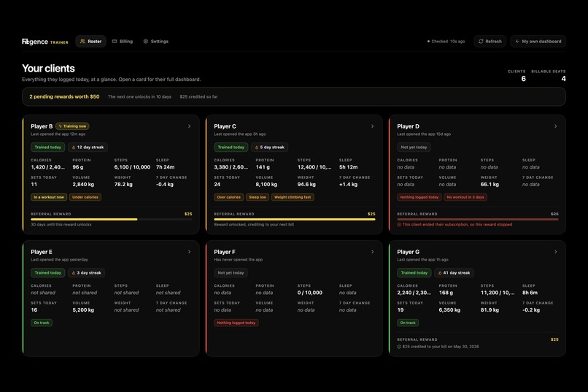Click the In a workout now tag
Screen dimensions: 588x392
coord(49,197)
